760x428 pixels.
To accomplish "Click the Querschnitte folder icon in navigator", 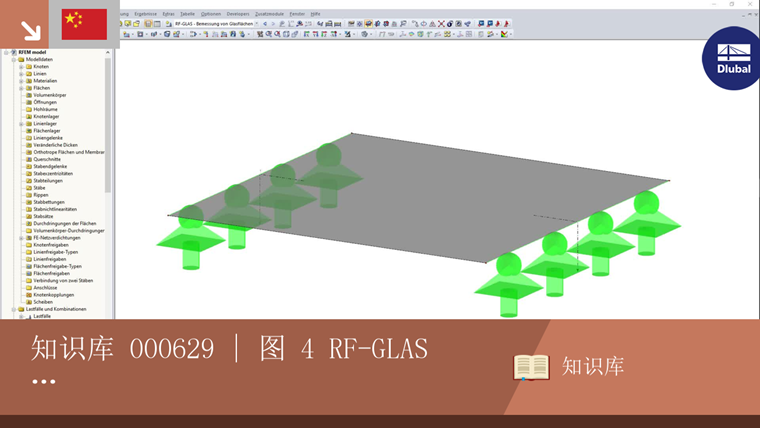I will 29,159.
